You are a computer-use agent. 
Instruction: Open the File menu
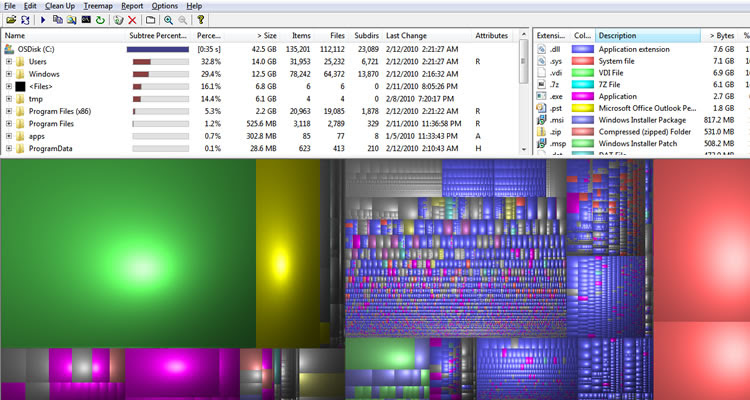10,6
